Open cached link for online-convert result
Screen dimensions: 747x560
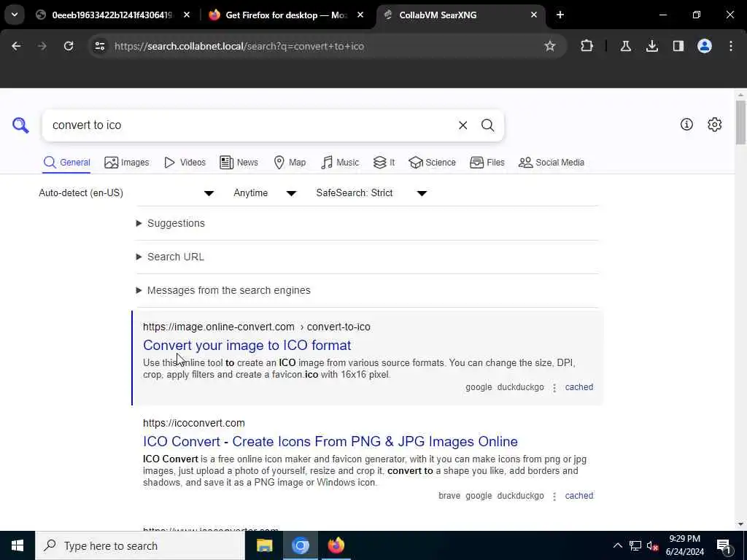point(578,387)
